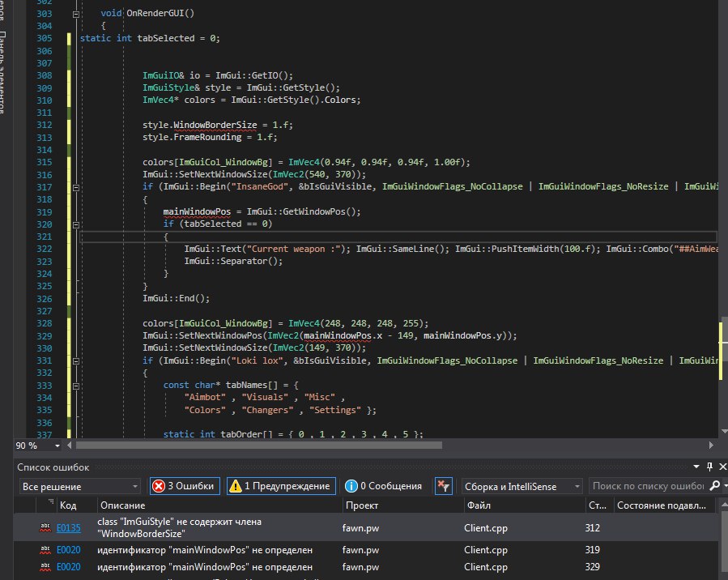Open the Сборка и IntelliSense dropdown
Screen dimensions: 728x580
(x=521, y=486)
